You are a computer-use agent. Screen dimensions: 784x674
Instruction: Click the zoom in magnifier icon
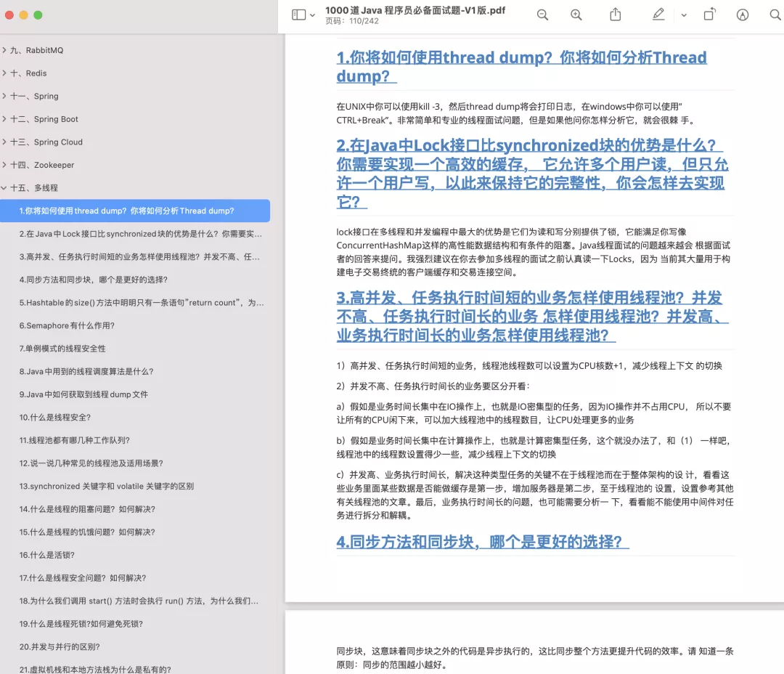click(x=576, y=15)
